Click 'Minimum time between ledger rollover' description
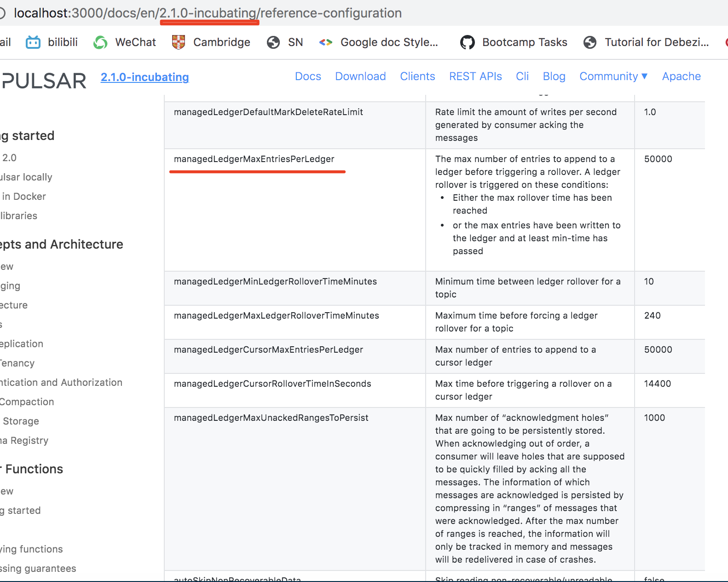The height and width of the screenshot is (582, 728). [528, 288]
